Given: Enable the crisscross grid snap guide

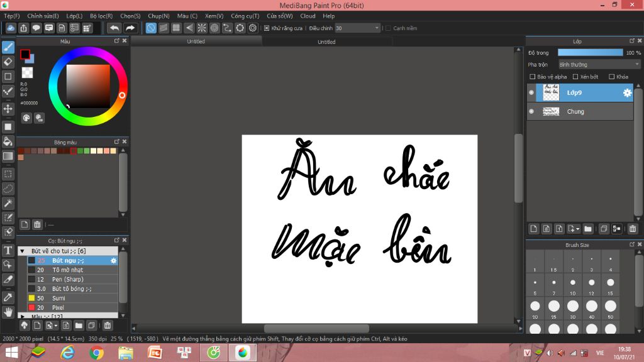Looking at the screenshot, I should point(176,28).
